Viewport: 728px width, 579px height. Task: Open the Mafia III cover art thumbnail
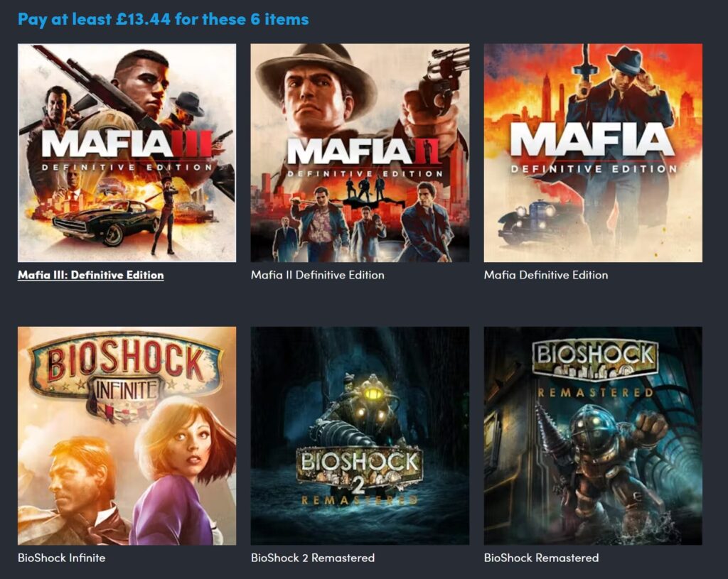click(x=127, y=153)
